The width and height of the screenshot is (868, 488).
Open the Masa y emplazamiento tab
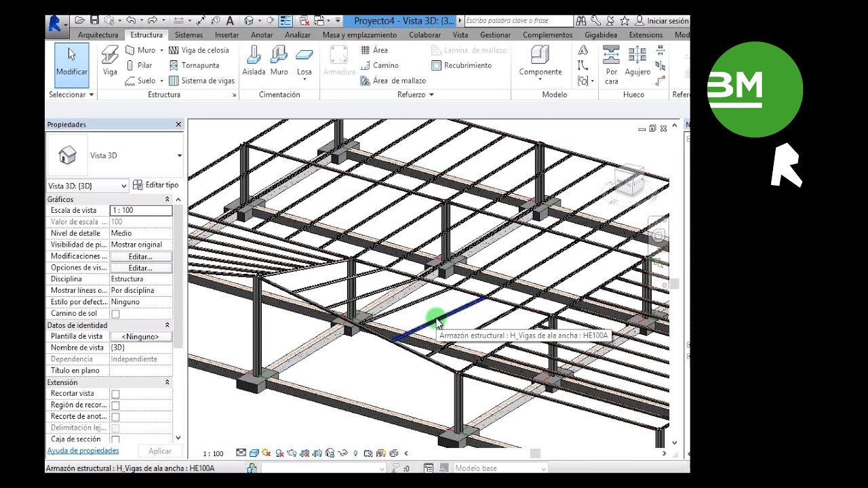point(359,35)
